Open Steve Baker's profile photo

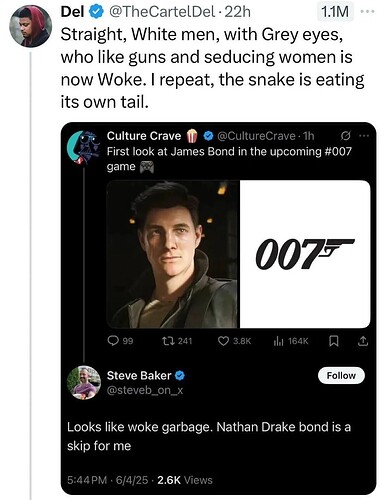pos(84,383)
